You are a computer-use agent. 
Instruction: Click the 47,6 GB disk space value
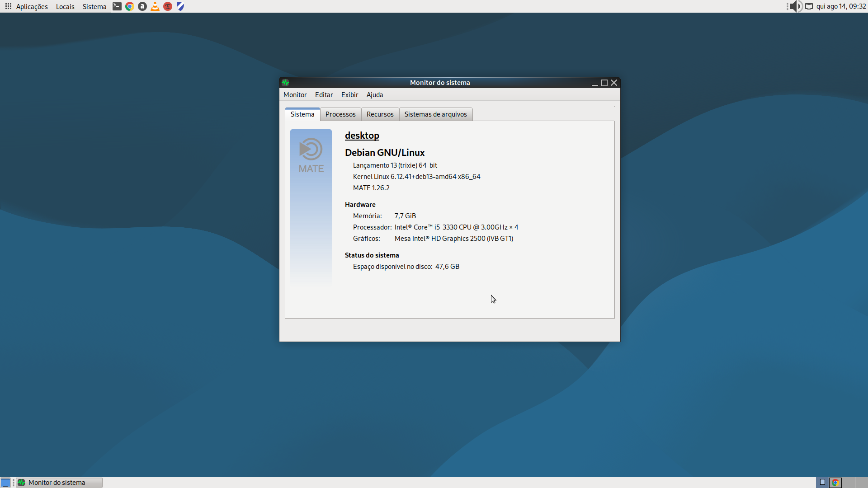(x=448, y=267)
